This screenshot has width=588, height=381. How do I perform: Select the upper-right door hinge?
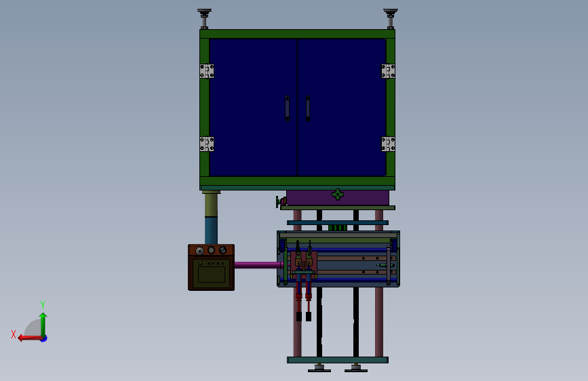(x=388, y=71)
